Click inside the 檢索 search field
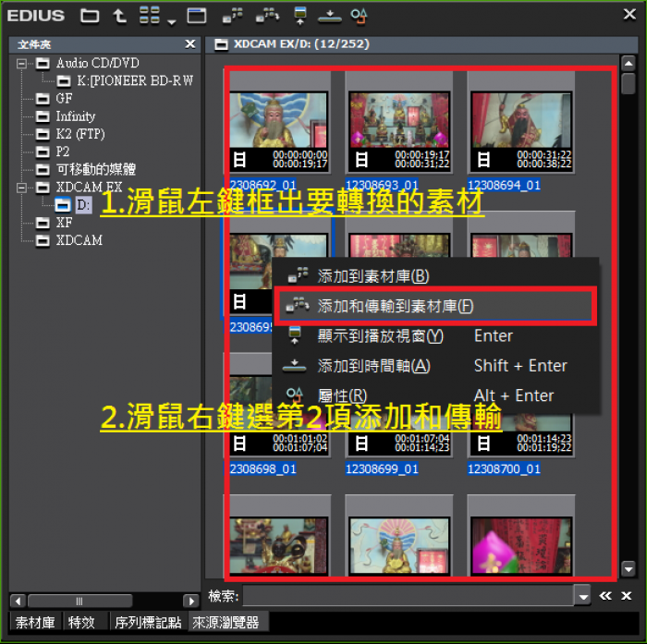The height and width of the screenshot is (644, 647). click(407, 597)
